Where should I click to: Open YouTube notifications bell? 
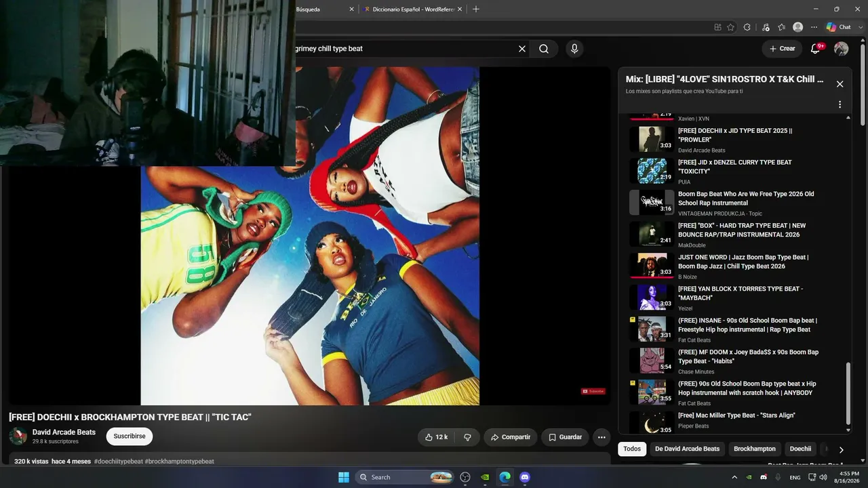coord(816,49)
